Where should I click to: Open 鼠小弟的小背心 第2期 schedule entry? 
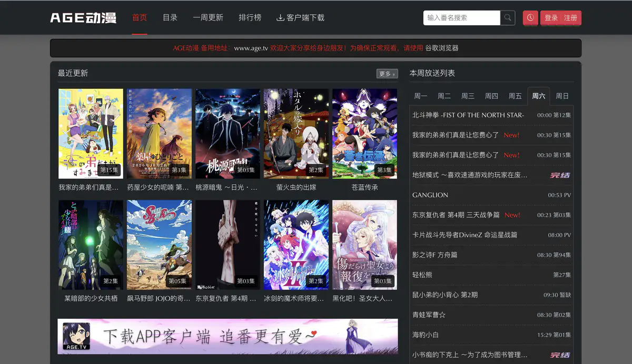click(x=445, y=295)
